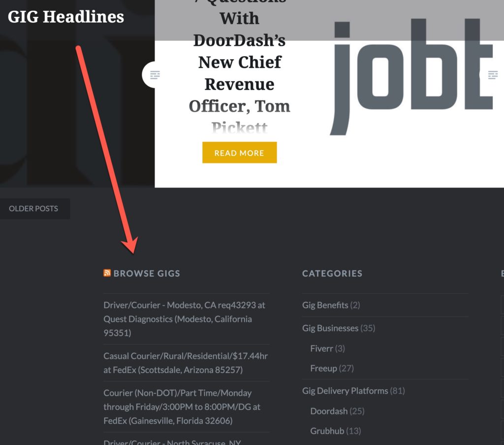The width and height of the screenshot is (504, 445).
Task: Open the Quest Diagnostics Modesto driver gig
Action: pos(184,318)
